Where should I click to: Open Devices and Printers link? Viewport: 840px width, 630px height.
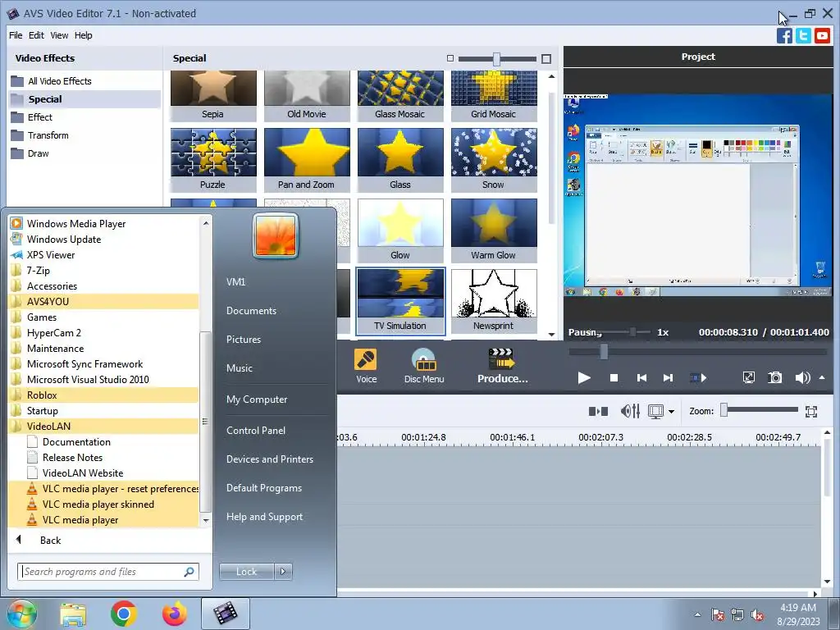tap(269, 459)
